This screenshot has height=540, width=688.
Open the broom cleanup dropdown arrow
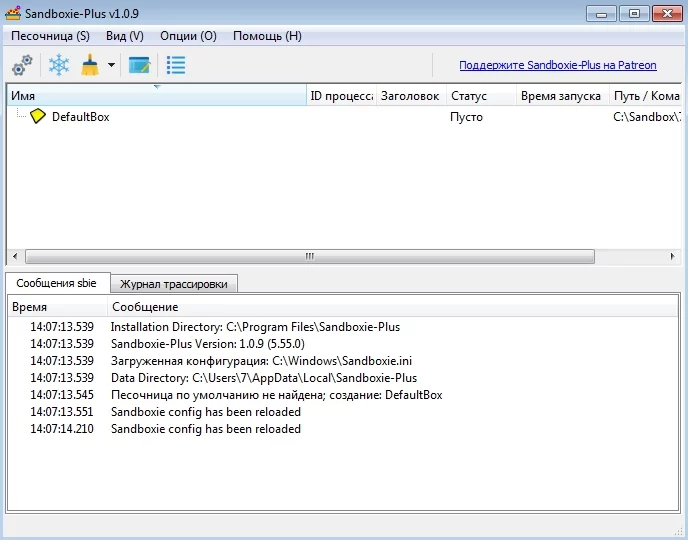tap(111, 65)
